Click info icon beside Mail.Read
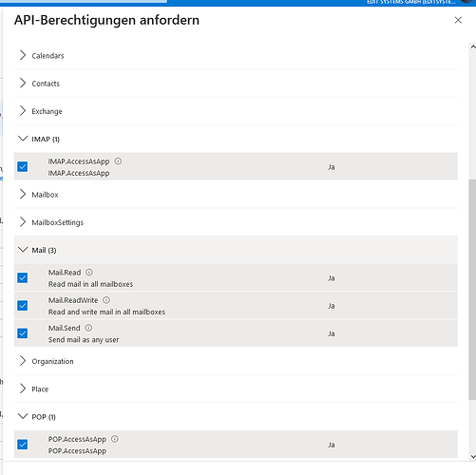 click(x=89, y=273)
